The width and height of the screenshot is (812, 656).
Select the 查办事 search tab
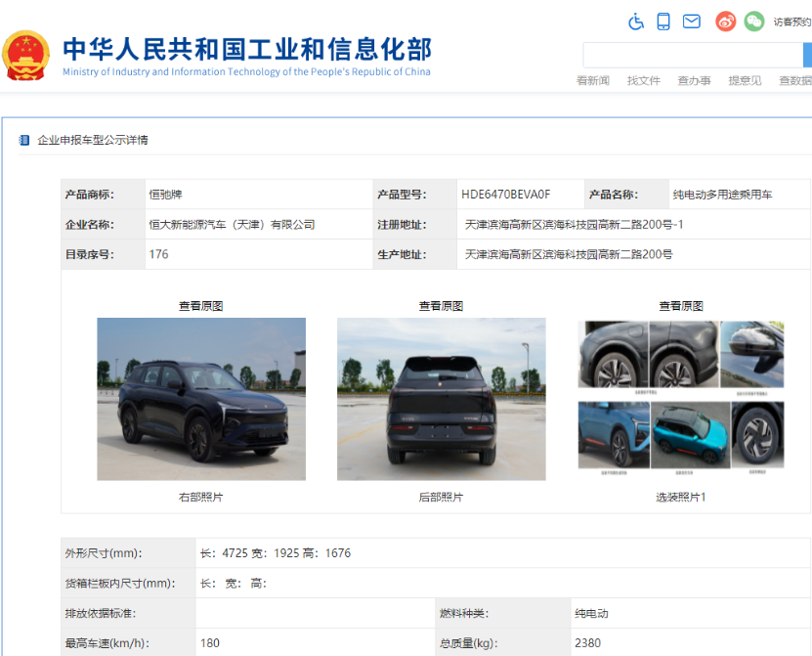point(695,80)
